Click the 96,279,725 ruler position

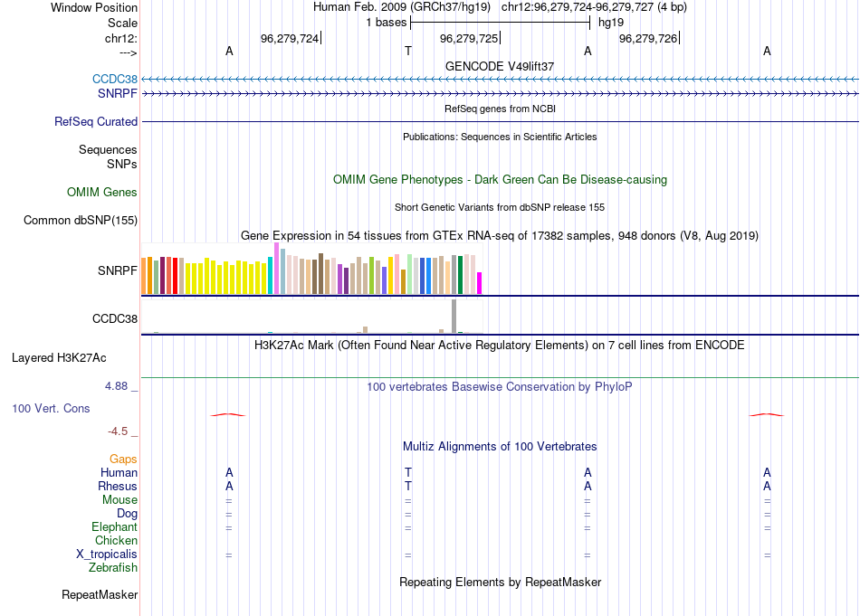click(469, 38)
